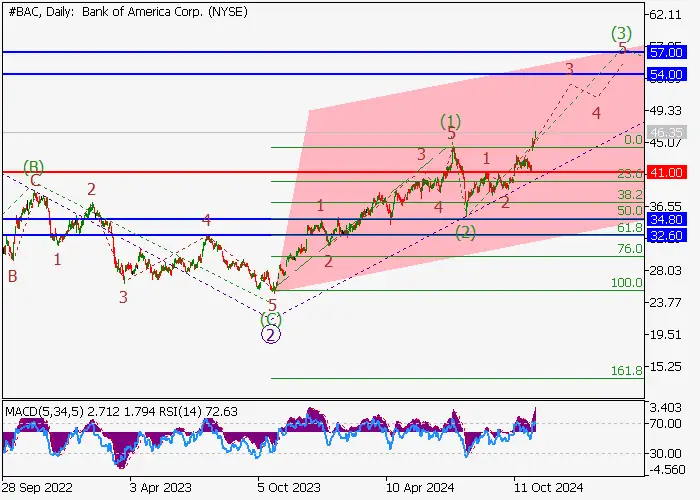Click the chart title '#BAC, Daily: Bank of America Corp. (NYSE)'
This screenshot has width=700, height=500.
click(128, 12)
